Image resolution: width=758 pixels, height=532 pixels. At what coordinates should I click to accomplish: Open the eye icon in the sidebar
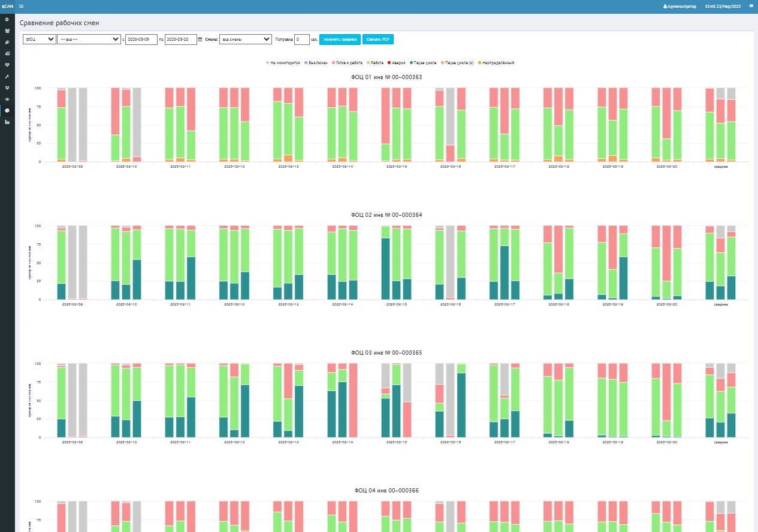pyautogui.click(x=7, y=99)
